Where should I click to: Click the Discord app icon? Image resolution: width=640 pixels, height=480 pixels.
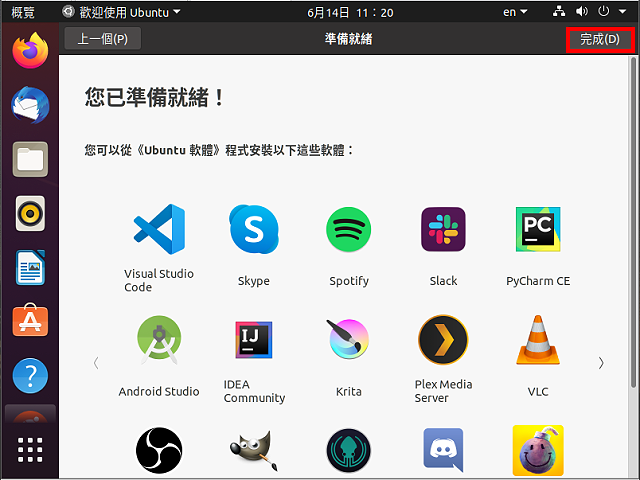(443, 450)
